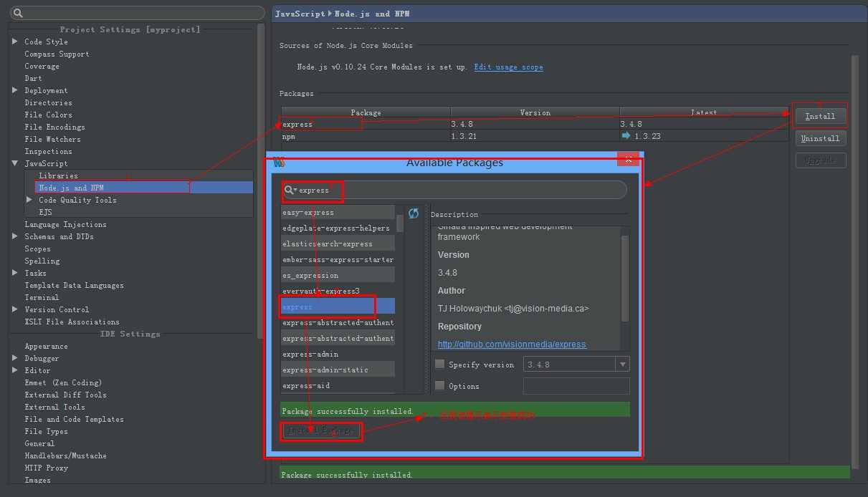Click the Package column header
Viewport: 868px width, 497px height.
click(x=366, y=112)
